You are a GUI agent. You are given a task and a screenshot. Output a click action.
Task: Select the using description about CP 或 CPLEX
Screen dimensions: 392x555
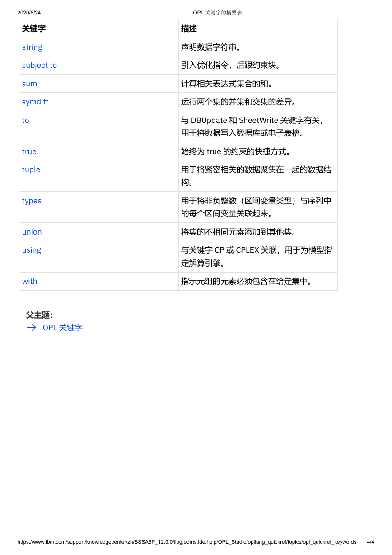tap(257, 256)
